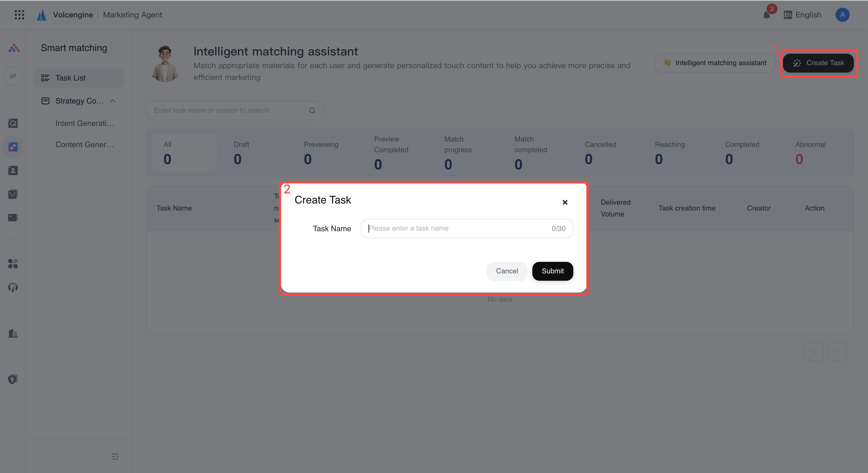Click the user avatar A

click(842, 15)
